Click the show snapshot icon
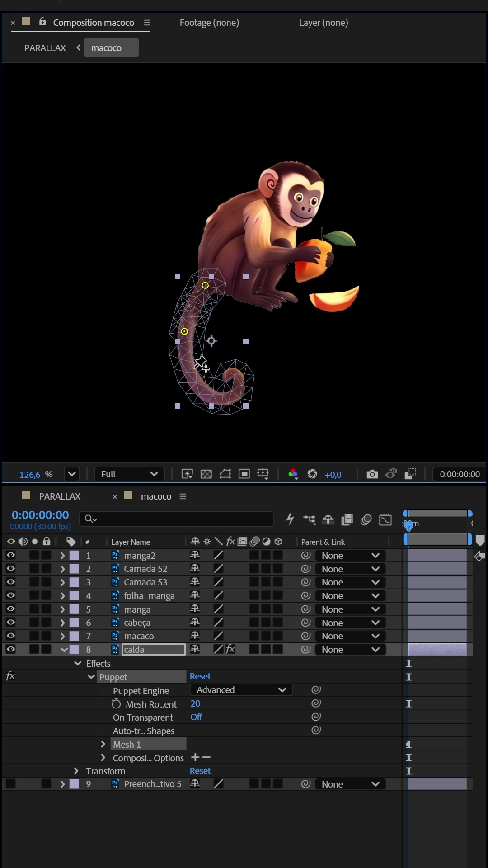488x868 pixels. 391,474
